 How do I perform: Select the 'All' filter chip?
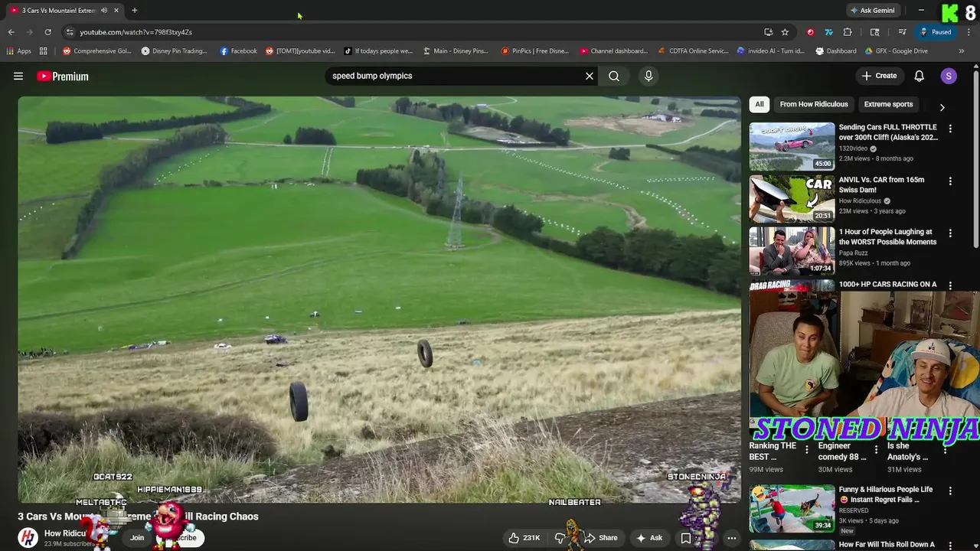[759, 104]
